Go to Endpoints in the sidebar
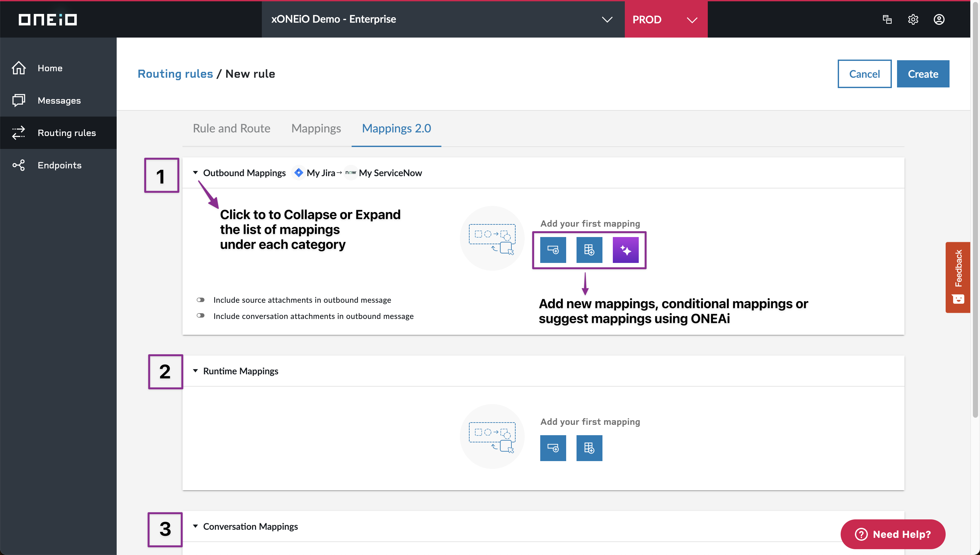Image resolution: width=980 pixels, height=555 pixels. [x=58, y=165]
